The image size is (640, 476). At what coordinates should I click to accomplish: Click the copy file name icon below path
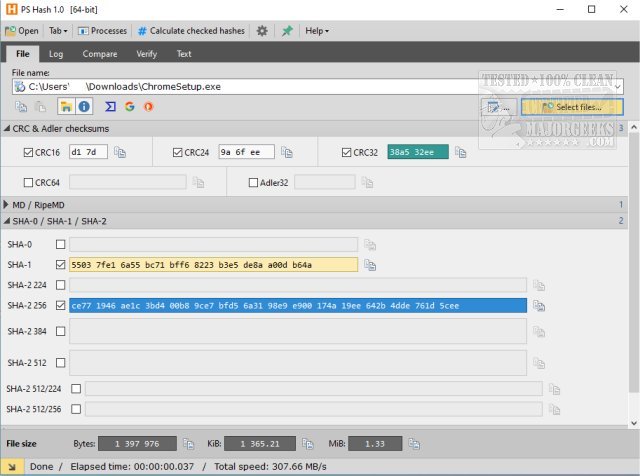[x=21, y=107]
